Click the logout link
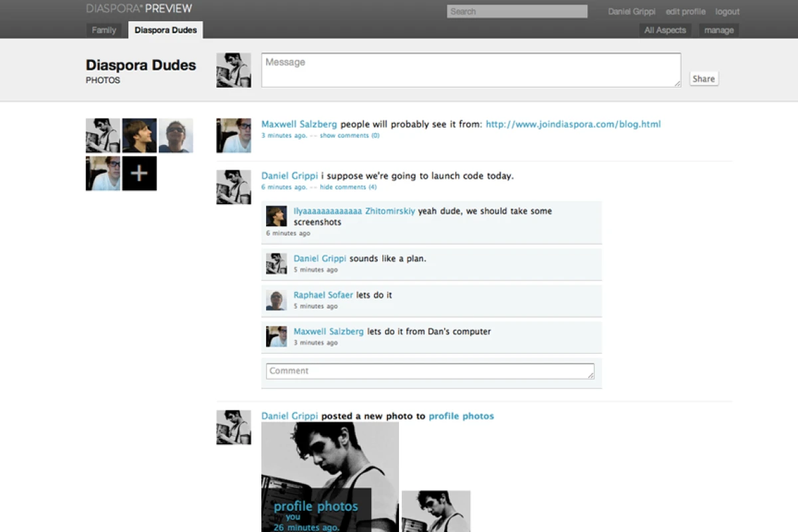The width and height of the screenshot is (798, 532). pyautogui.click(x=728, y=12)
